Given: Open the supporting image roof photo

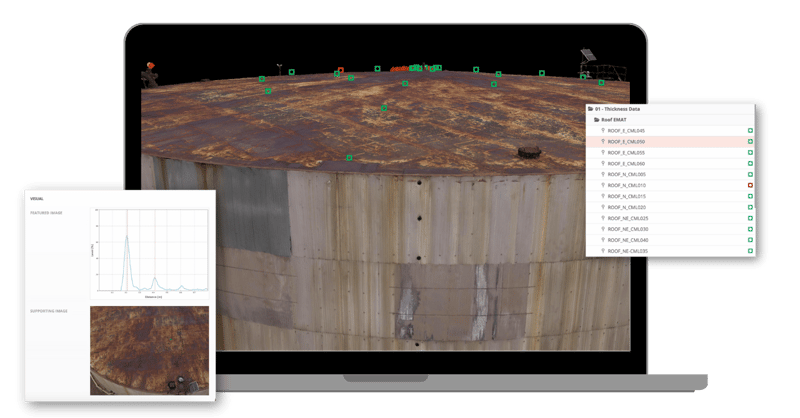Looking at the screenshot, I should click(x=149, y=350).
